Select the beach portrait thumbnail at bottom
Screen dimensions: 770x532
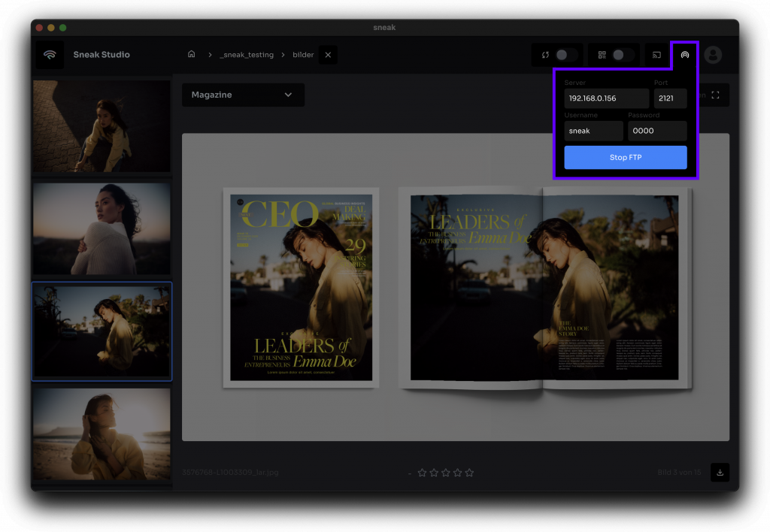pos(102,434)
